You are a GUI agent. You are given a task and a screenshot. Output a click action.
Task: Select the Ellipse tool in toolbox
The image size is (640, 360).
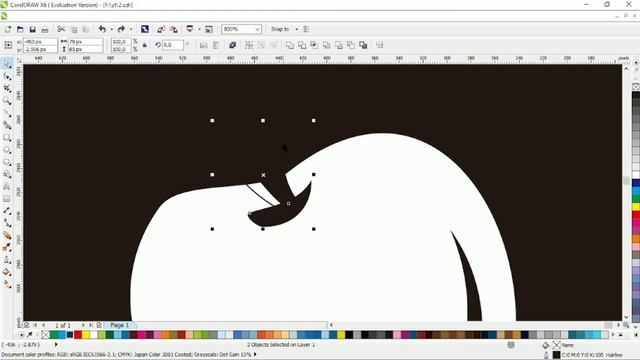tap(7, 150)
